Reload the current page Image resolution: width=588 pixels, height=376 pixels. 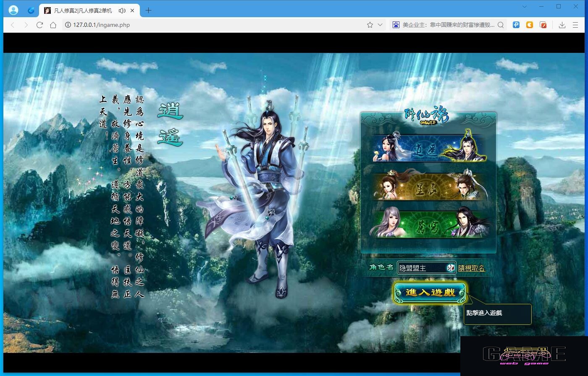click(39, 25)
